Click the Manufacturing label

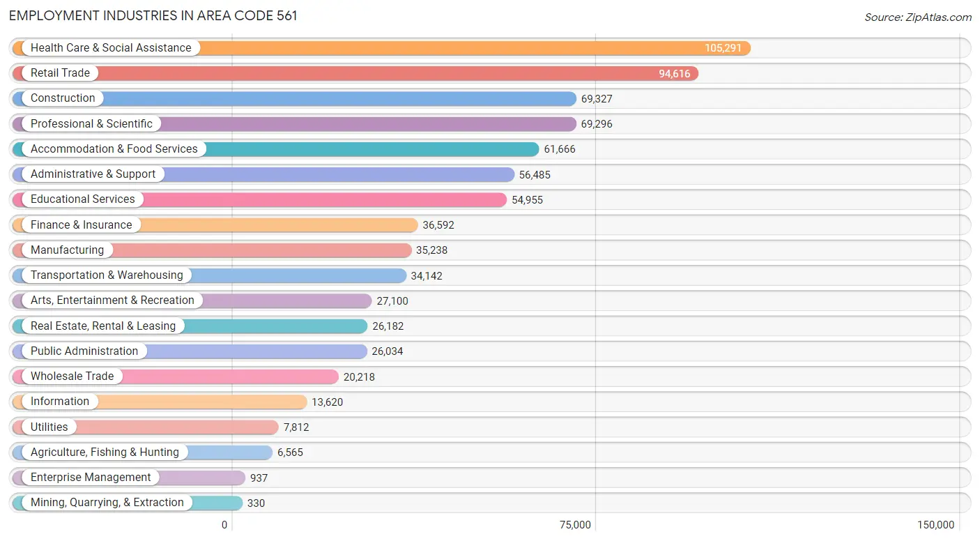pyautogui.click(x=67, y=250)
